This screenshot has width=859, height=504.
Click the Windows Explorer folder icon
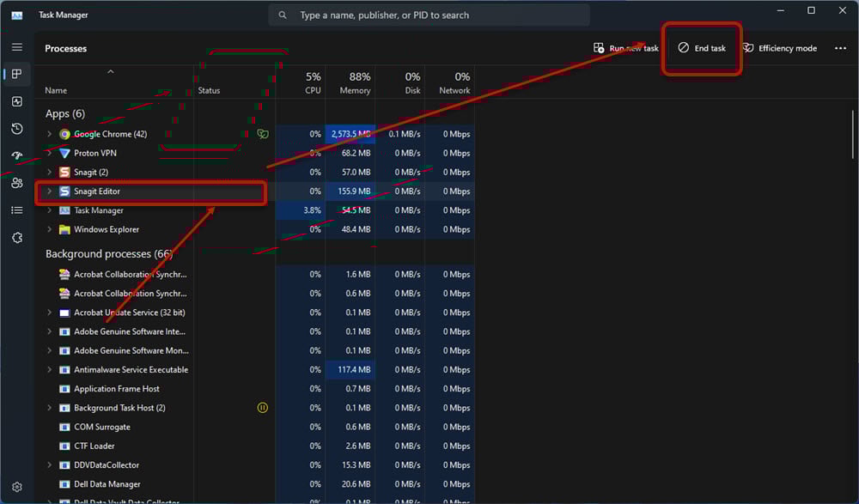64,229
